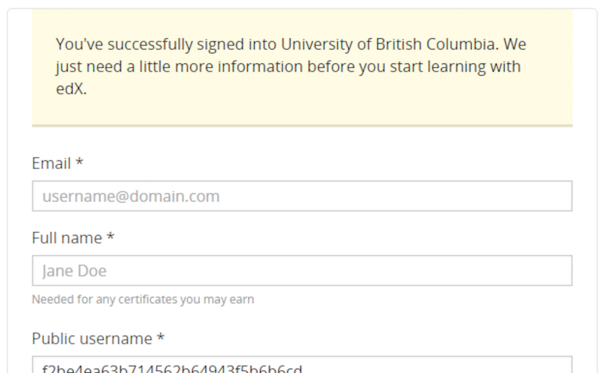
Task: Click the username@domain.com placeholder text
Action: coord(131,196)
